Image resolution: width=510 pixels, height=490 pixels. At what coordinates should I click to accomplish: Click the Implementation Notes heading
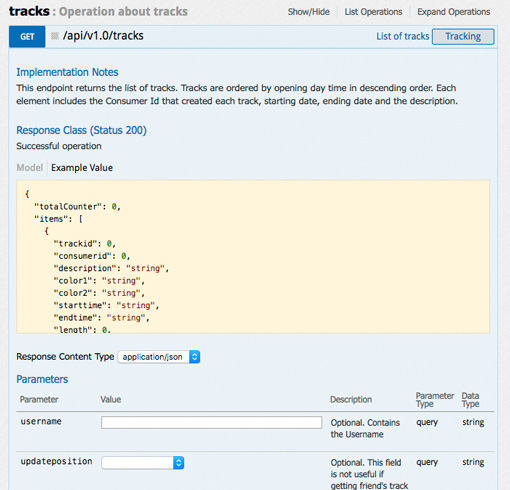tap(67, 72)
